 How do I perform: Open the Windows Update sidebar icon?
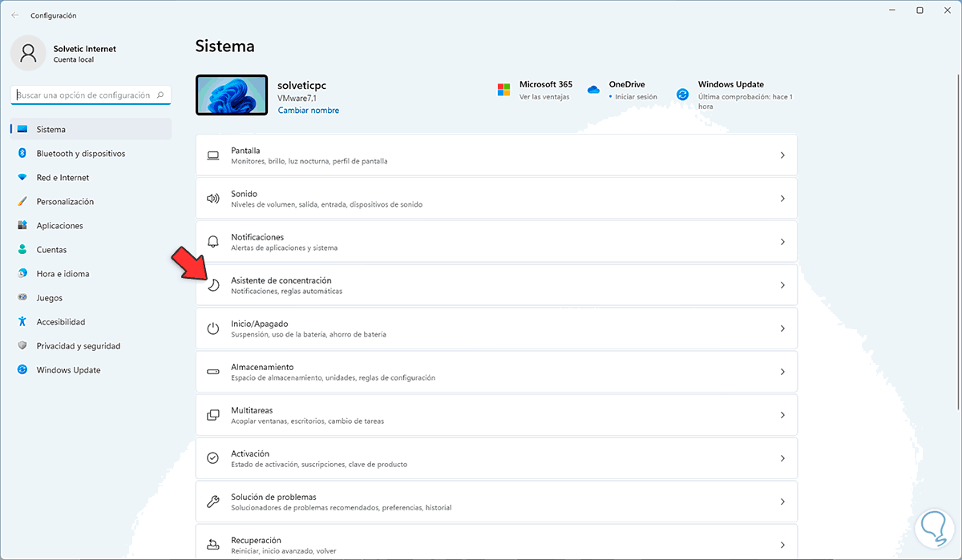tap(22, 370)
